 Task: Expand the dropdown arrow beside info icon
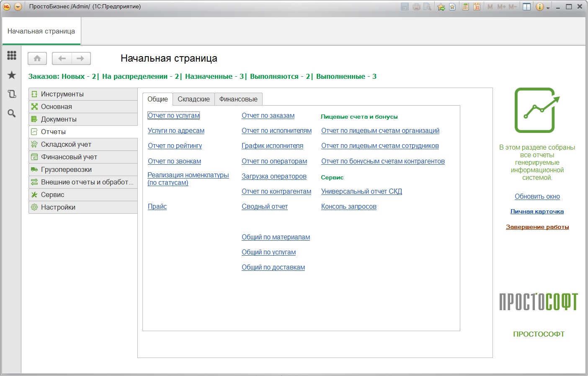(x=548, y=8)
